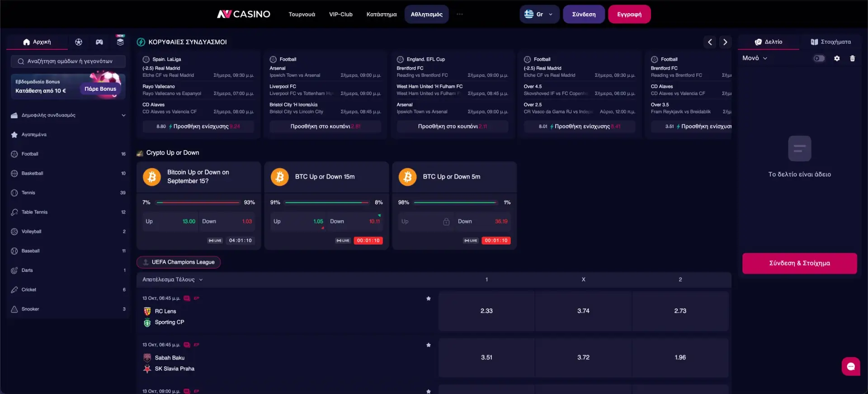Bet Down at 10.11 on BTC 15m

point(355,222)
